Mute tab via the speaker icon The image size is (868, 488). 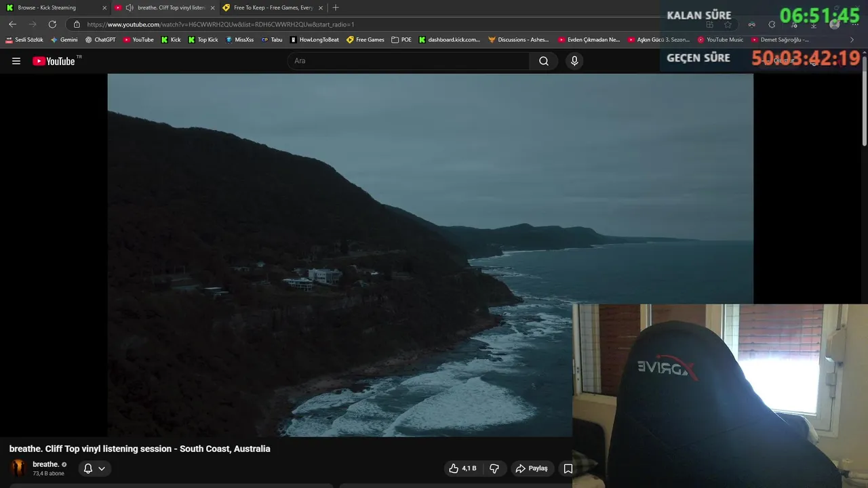pos(129,7)
